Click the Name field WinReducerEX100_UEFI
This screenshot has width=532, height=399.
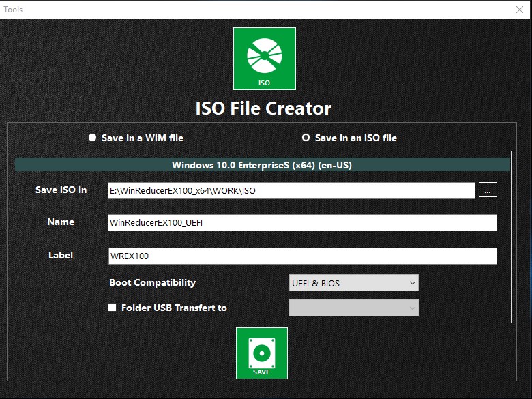pos(302,222)
